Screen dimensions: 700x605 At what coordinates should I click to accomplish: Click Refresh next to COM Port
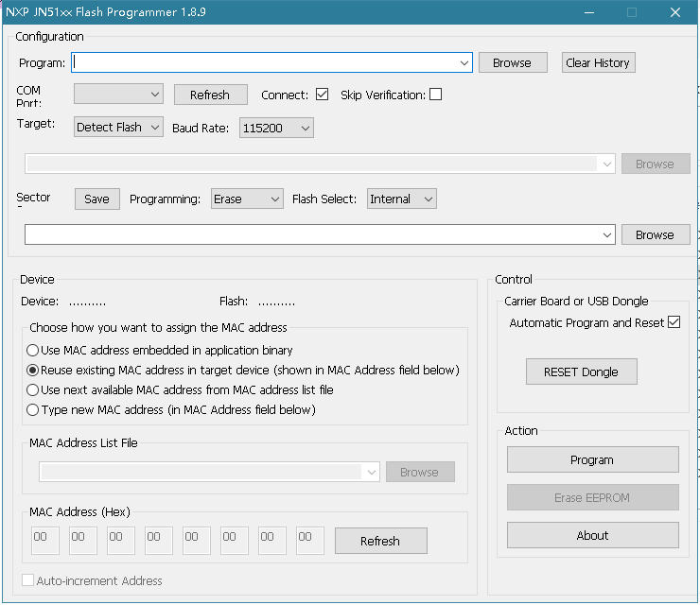pos(210,95)
